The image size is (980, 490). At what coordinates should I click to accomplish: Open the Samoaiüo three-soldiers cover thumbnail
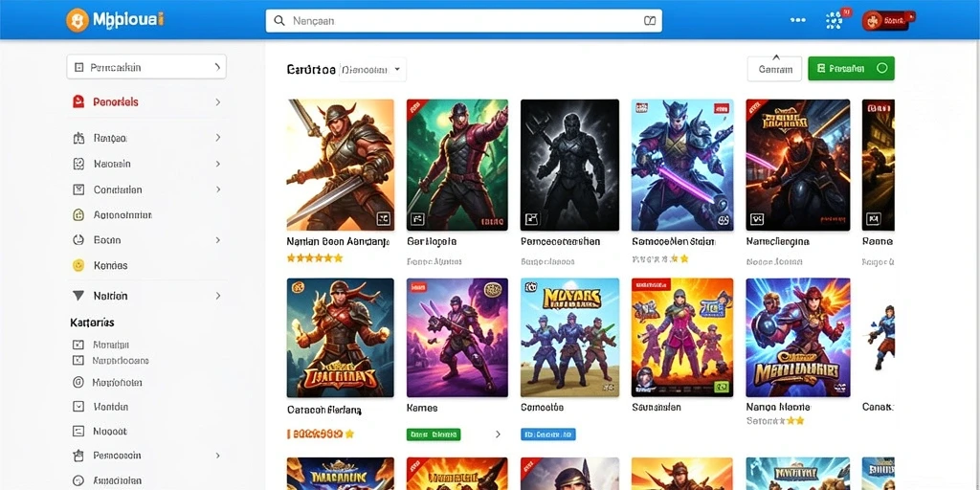click(x=569, y=338)
